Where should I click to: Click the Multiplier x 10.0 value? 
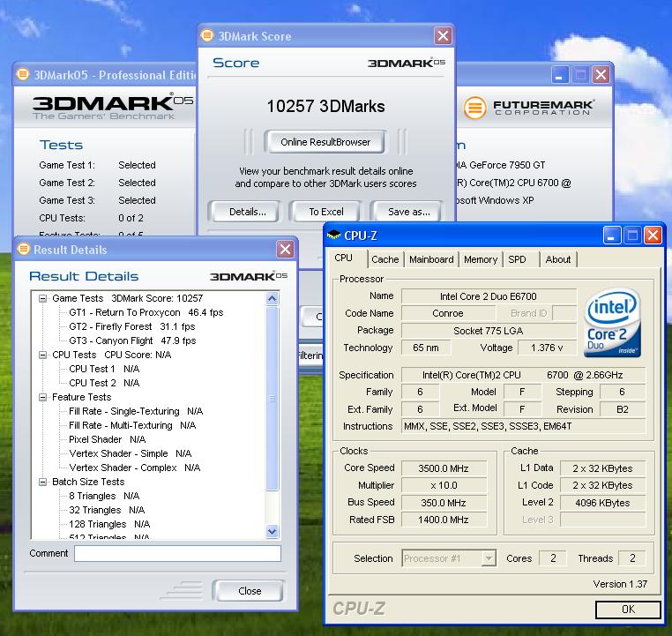(444, 485)
